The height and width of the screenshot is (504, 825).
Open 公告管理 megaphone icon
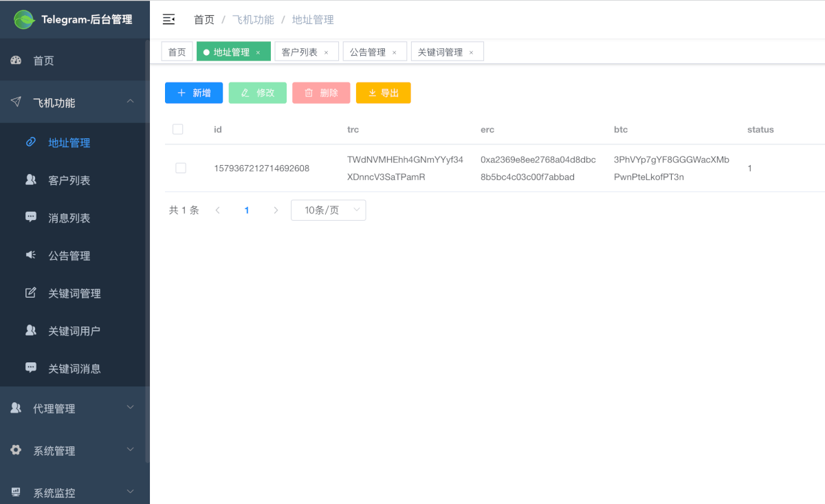30,255
